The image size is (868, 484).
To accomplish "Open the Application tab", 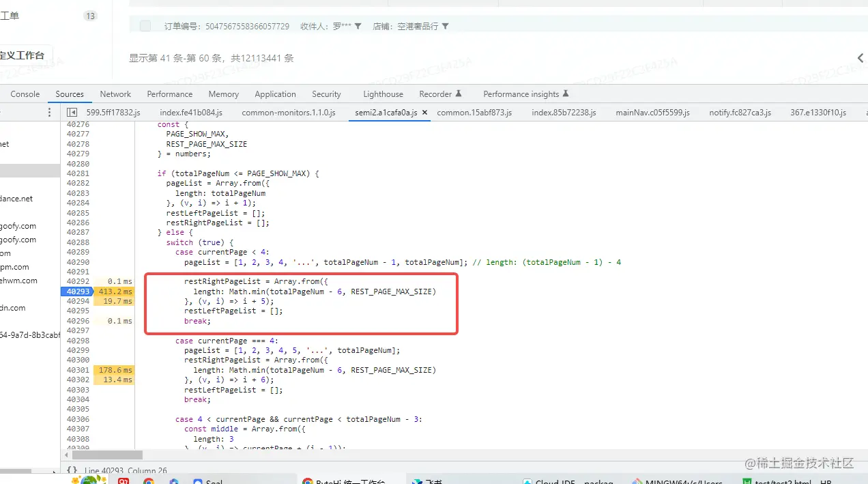I will [x=276, y=94].
